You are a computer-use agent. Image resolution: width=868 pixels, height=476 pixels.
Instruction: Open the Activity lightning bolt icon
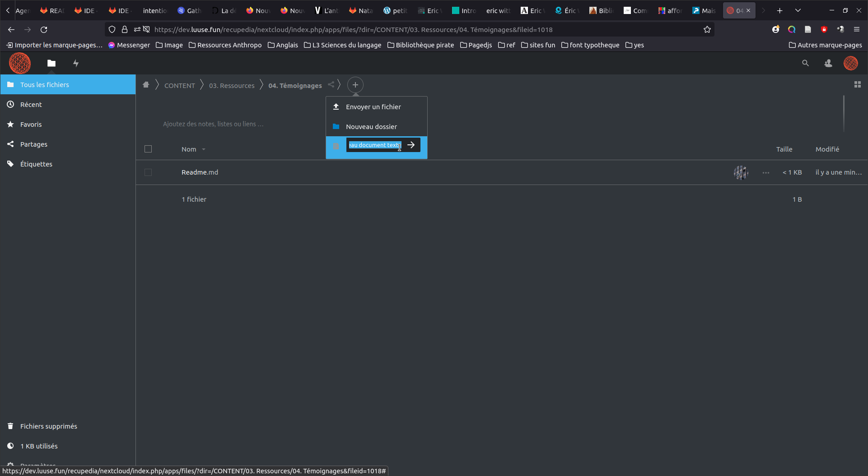coord(76,64)
